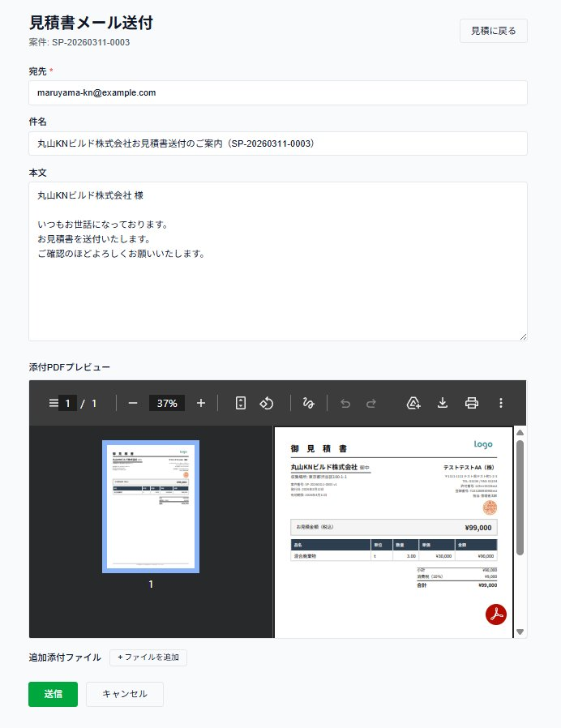Fit the PDF to page icon
This screenshot has width=561, height=728.
pyautogui.click(x=241, y=403)
